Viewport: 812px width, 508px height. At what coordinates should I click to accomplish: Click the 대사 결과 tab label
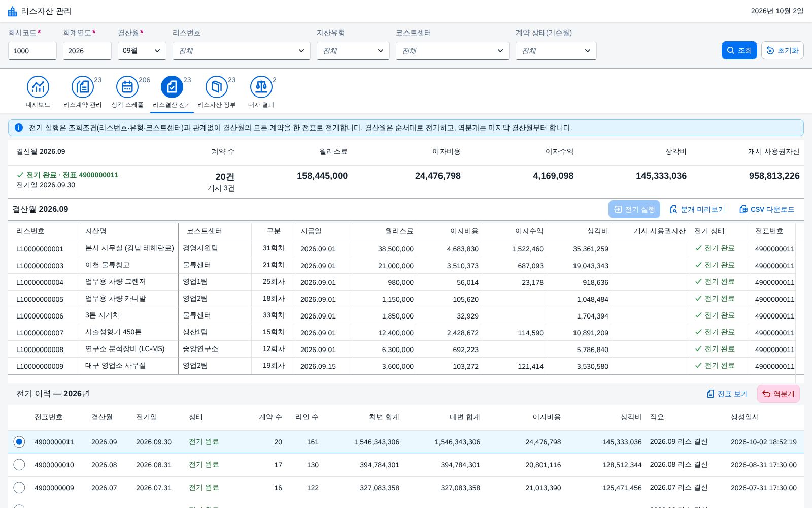point(261,105)
